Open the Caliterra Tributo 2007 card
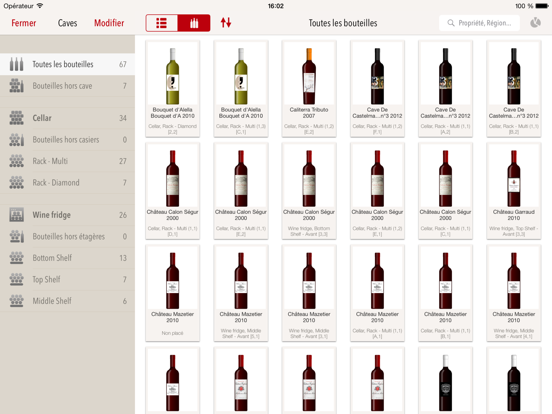 (309, 88)
